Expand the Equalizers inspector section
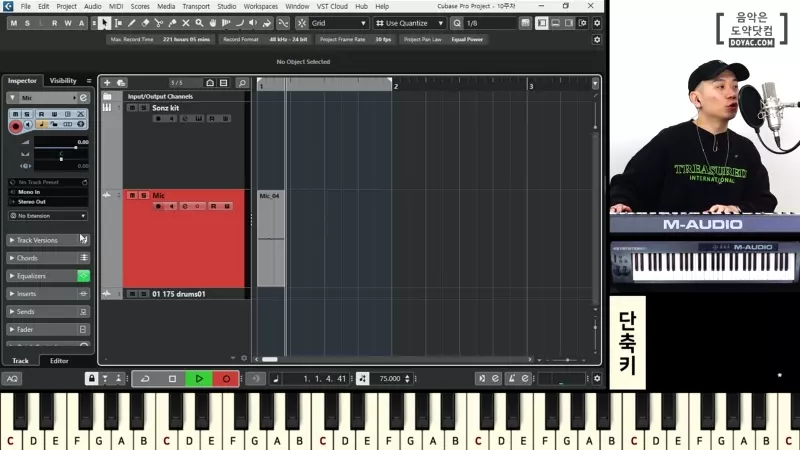Screen dimensions: 800x450 48,276
